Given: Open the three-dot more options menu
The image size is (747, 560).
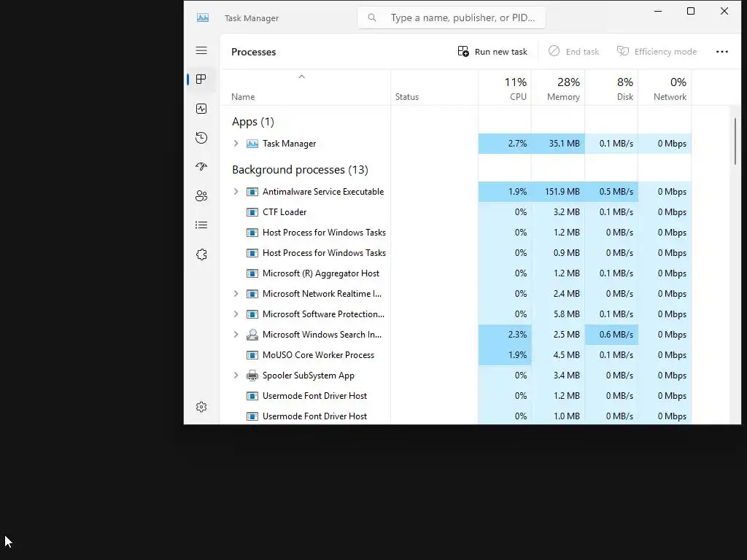Looking at the screenshot, I should 722,52.
